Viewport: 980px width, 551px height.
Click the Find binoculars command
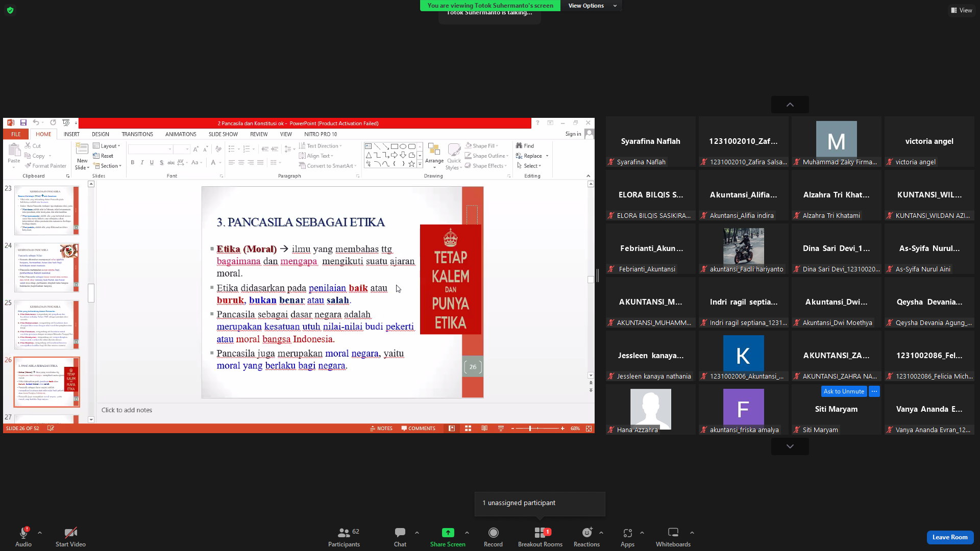(525, 146)
